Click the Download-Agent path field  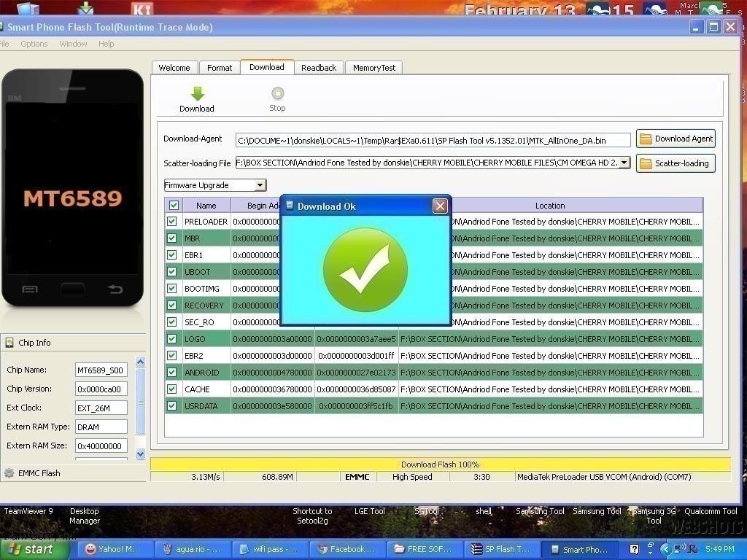click(x=433, y=141)
